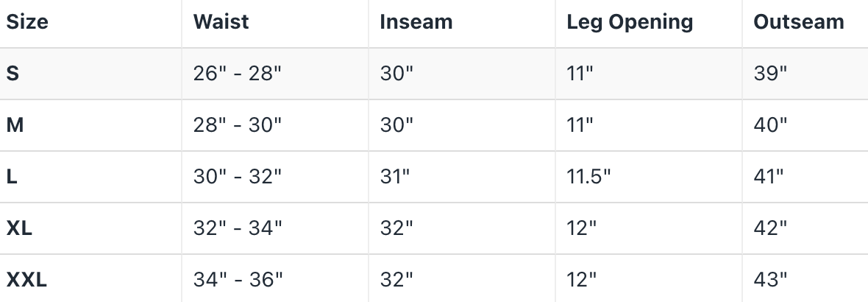868x302 pixels.
Task: Click the 41" outseam cell
Action: pos(770,177)
